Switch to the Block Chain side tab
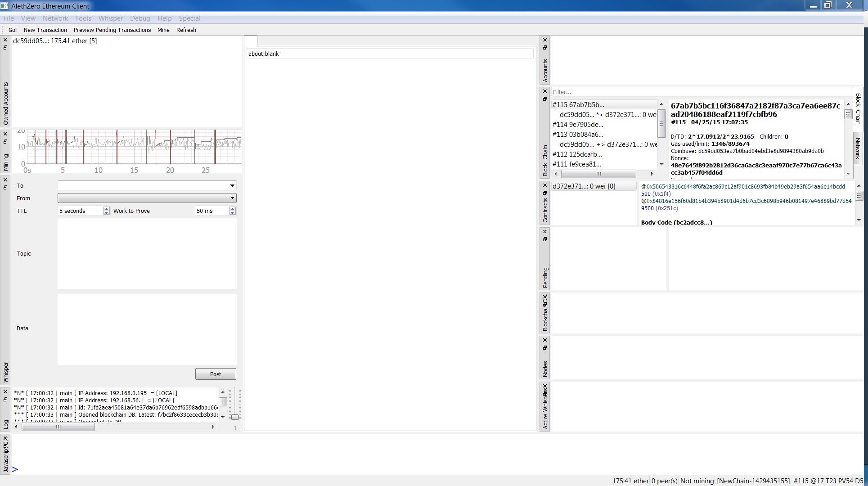The image size is (868, 486). coord(858,108)
